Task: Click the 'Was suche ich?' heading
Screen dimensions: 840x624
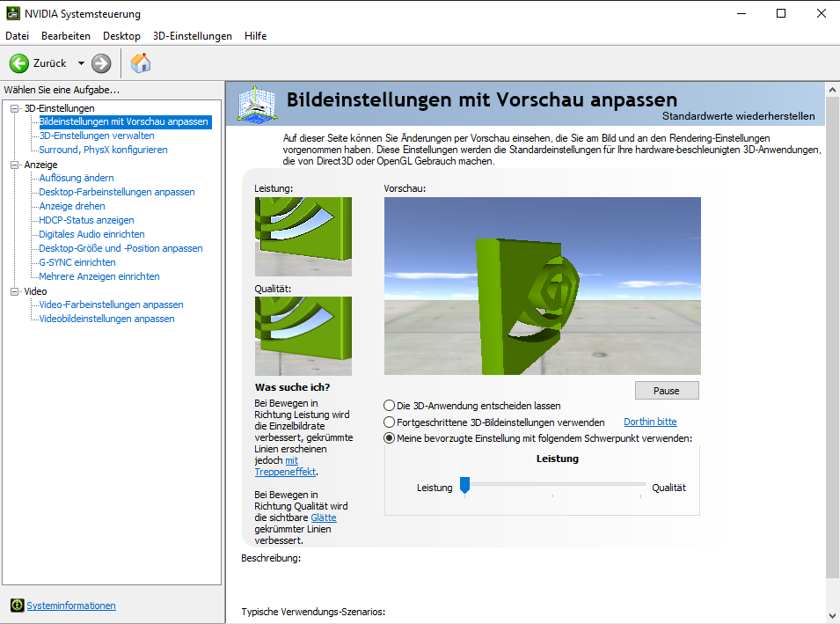Action: click(293, 387)
